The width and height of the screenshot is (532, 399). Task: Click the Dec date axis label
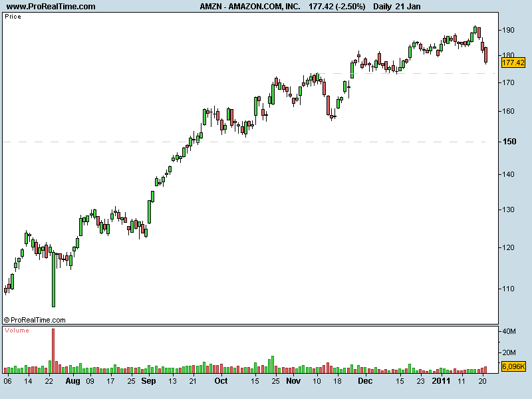coord(365,381)
